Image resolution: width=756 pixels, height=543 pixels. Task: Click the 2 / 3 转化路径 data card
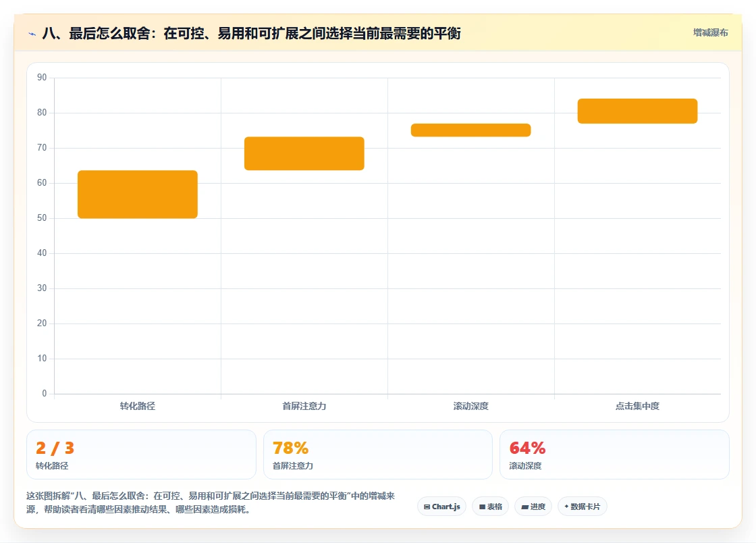point(141,455)
